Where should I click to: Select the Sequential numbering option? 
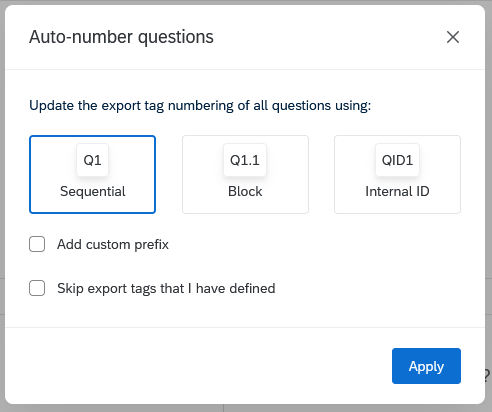click(x=92, y=174)
